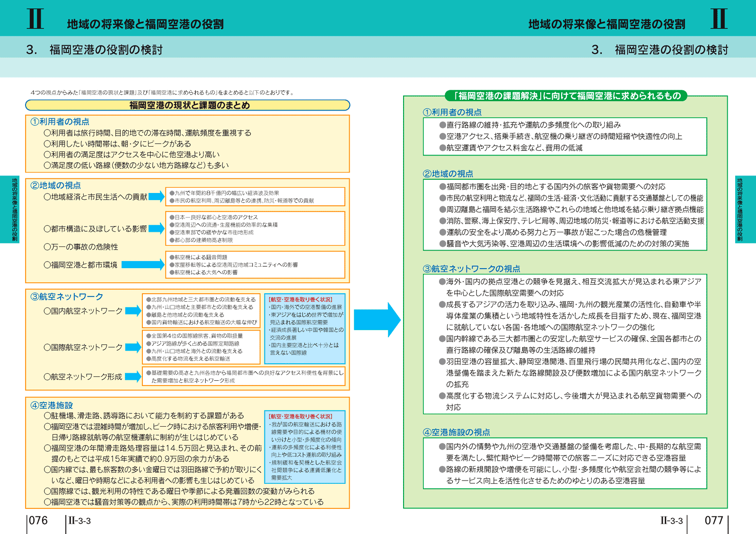Click the red label 航空・空港を取り巻く状況 in the ④ section

(x=300, y=417)
